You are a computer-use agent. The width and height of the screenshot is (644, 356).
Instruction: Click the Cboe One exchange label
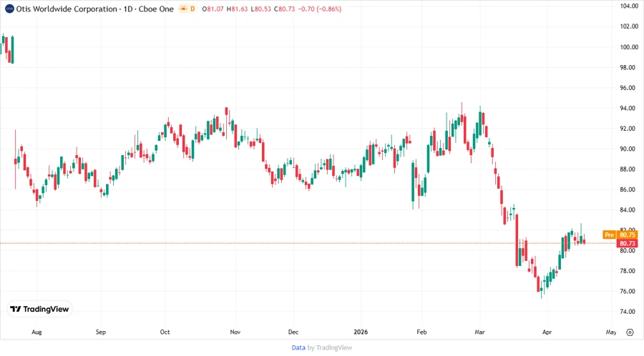click(x=156, y=9)
